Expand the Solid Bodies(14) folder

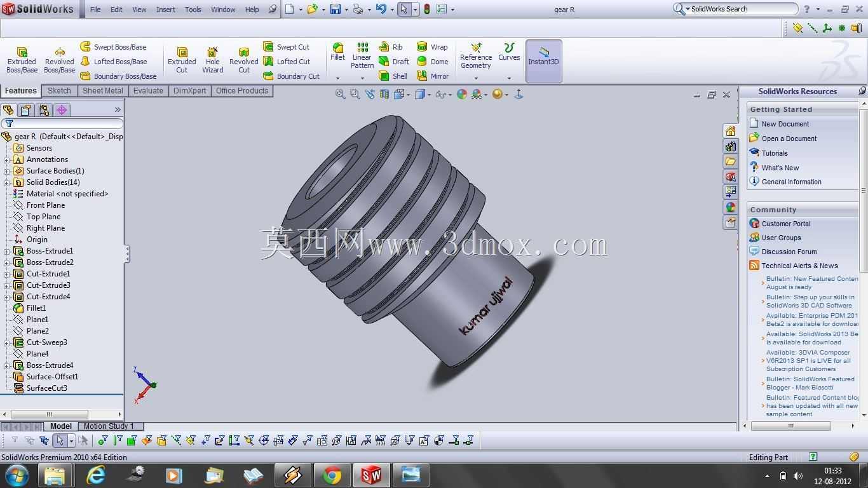click(7, 182)
